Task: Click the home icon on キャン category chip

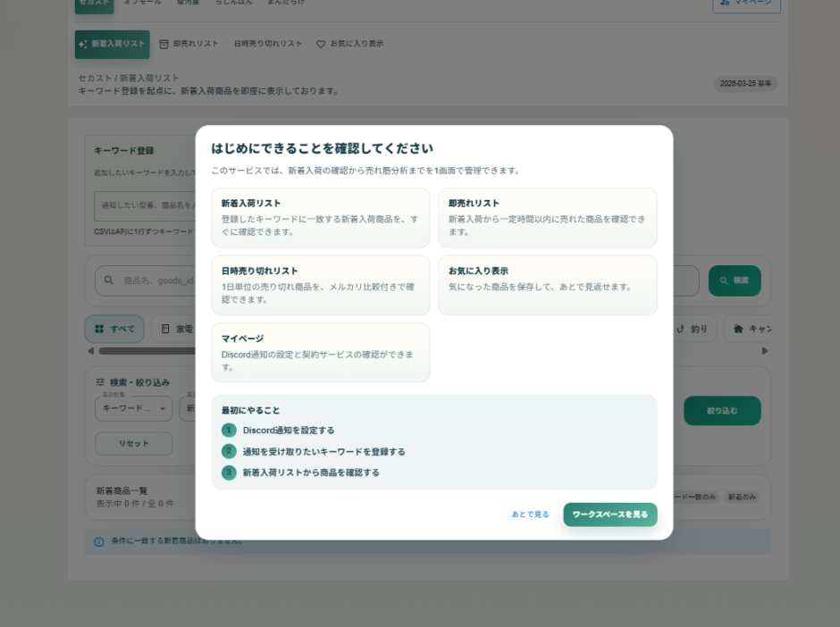Action: tap(738, 329)
